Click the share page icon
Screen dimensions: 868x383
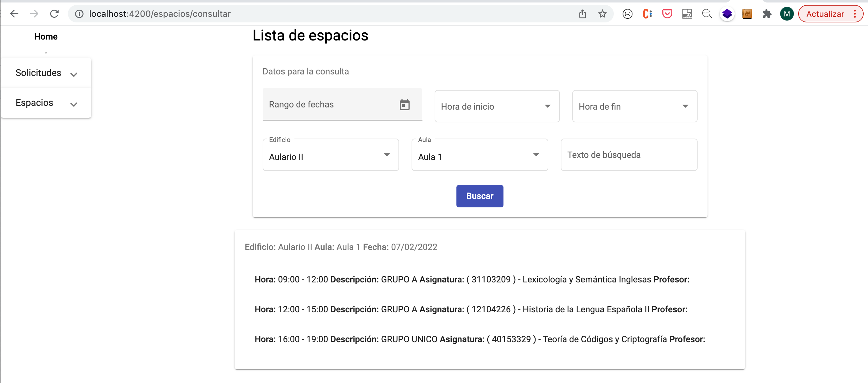pos(582,14)
